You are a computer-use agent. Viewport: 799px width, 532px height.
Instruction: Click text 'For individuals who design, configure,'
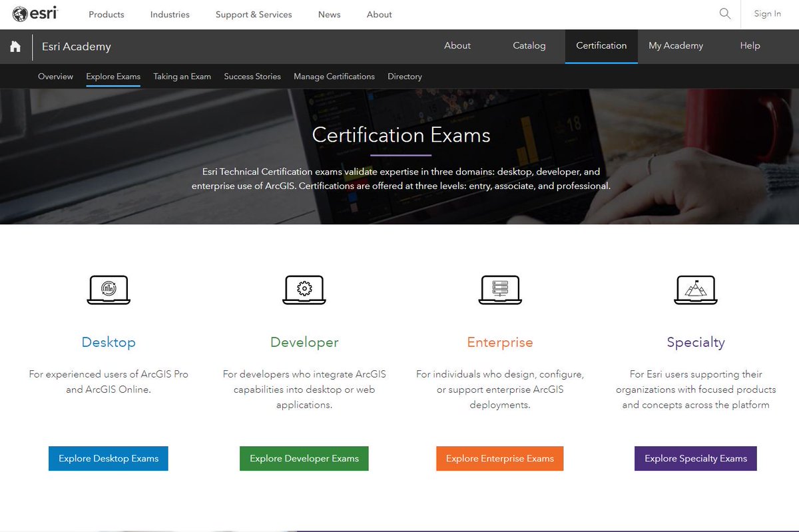(500, 374)
